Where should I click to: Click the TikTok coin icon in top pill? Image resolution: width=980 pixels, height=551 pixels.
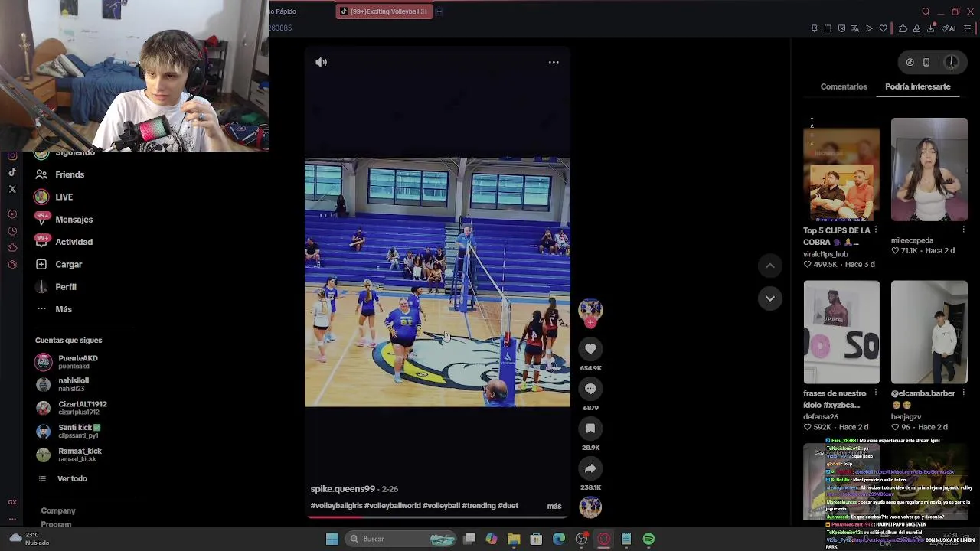(x=910, y=63)
